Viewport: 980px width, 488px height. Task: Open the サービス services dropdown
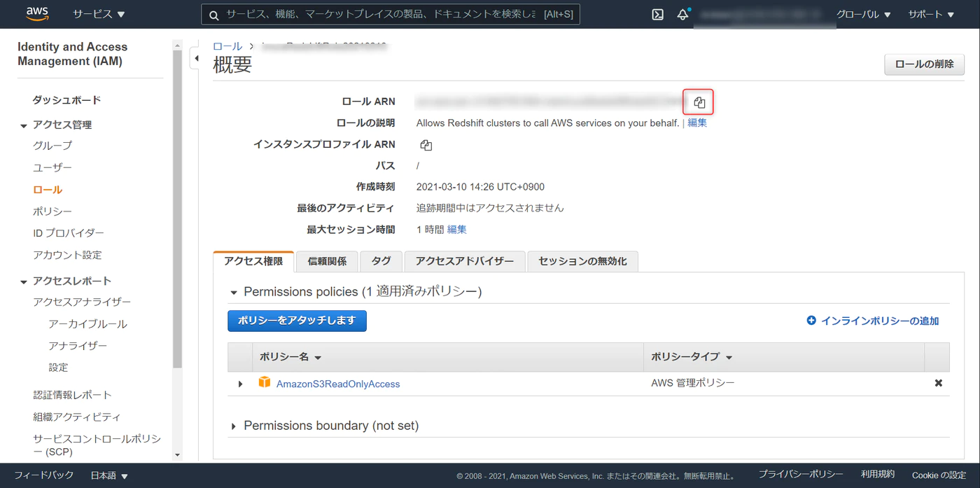pos(99,14)
